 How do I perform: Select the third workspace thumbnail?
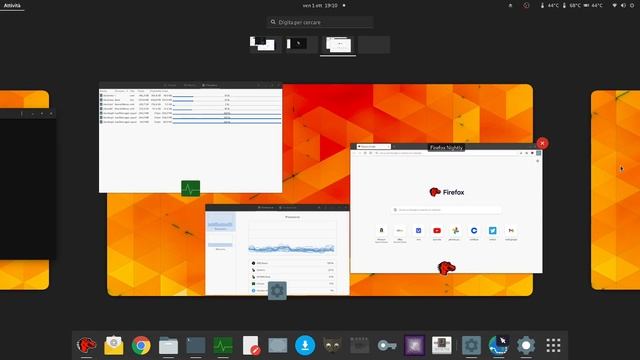coord(338,44)
